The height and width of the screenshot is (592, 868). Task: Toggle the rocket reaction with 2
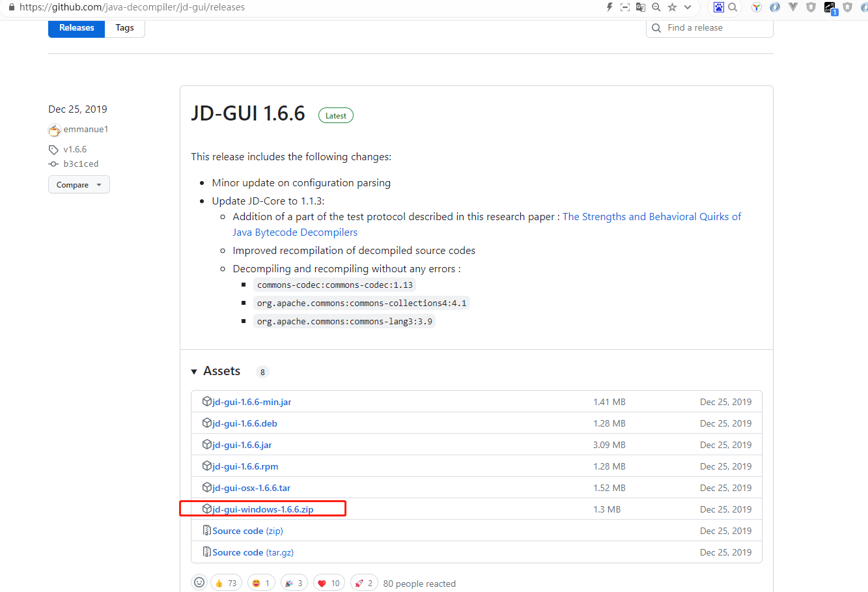364,583
